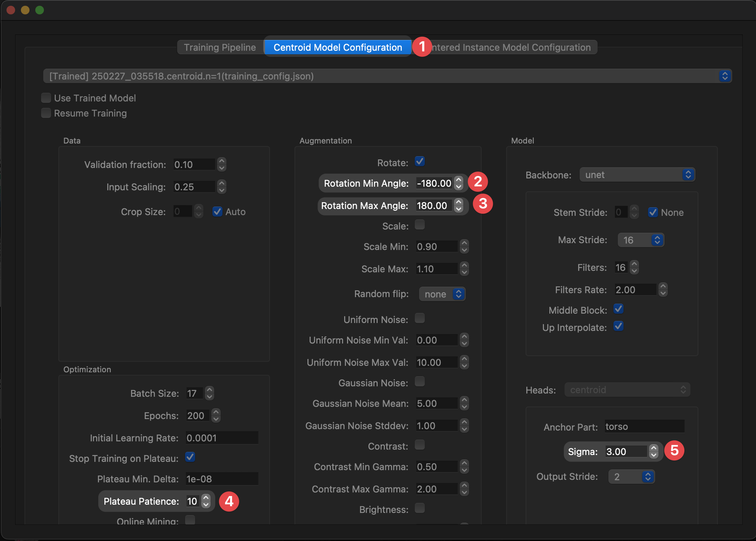Image resolution: width=756 pixels, height=541 pixels.
Task: Click the Initial Learning Rate field
Action: click(222, 438)
